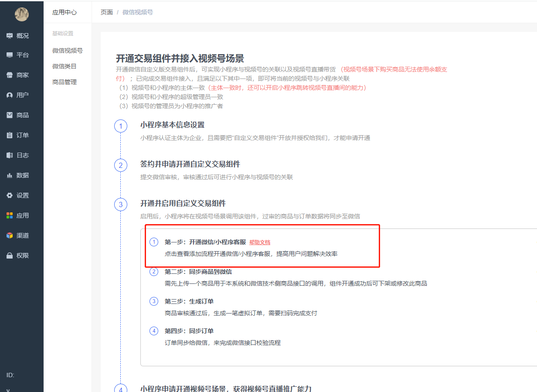The width and height of the screenshot is (537, 392).
Task: Open the 商家 merchant store icon
Action: 10,75
